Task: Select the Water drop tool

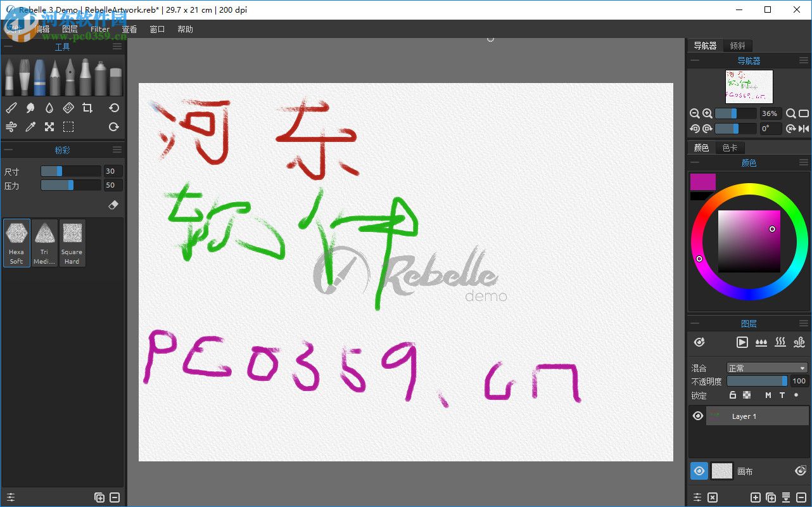Action: pos(50,108)
